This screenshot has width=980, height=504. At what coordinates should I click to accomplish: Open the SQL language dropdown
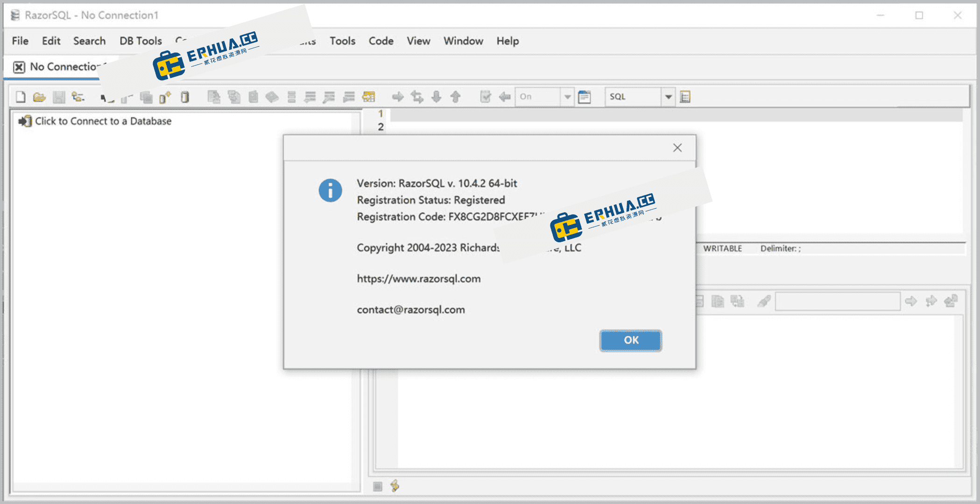668,97
